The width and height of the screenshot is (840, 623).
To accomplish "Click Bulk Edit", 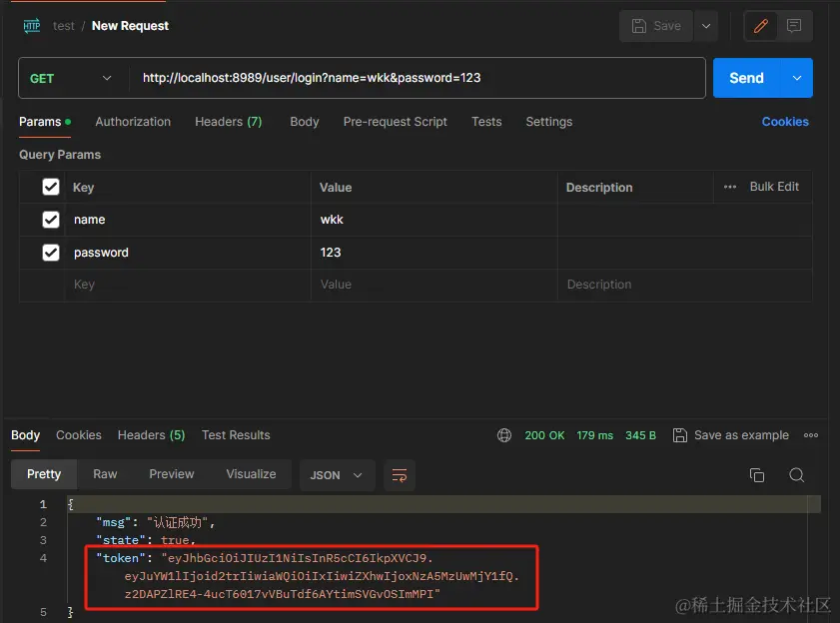I will coord(774,187).
